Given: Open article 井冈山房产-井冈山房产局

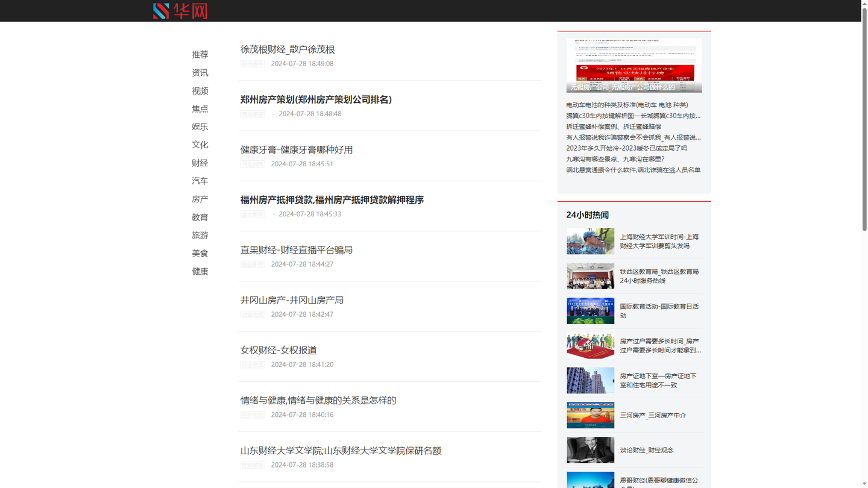Looking at the screenshot, I should coord(292,299).
